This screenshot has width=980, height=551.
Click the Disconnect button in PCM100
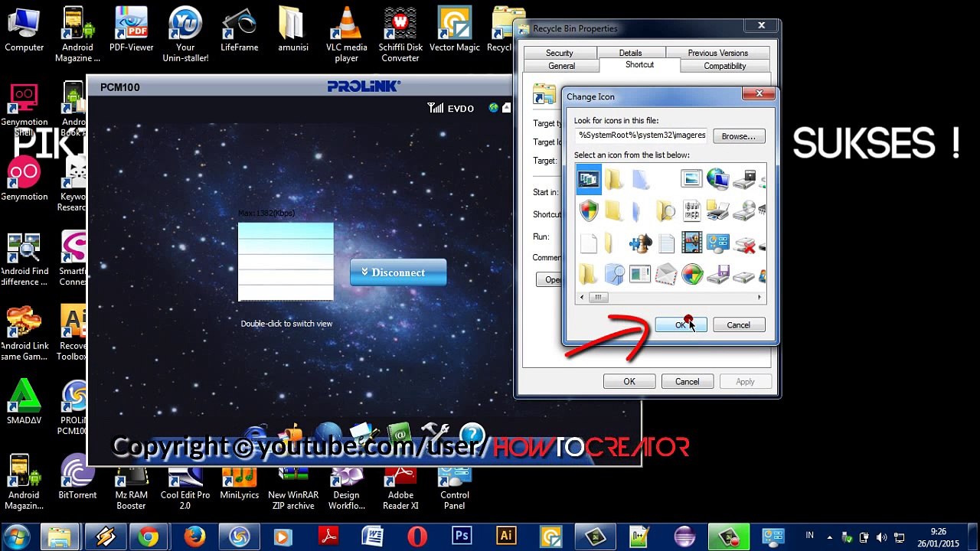[x=398, y=272]
